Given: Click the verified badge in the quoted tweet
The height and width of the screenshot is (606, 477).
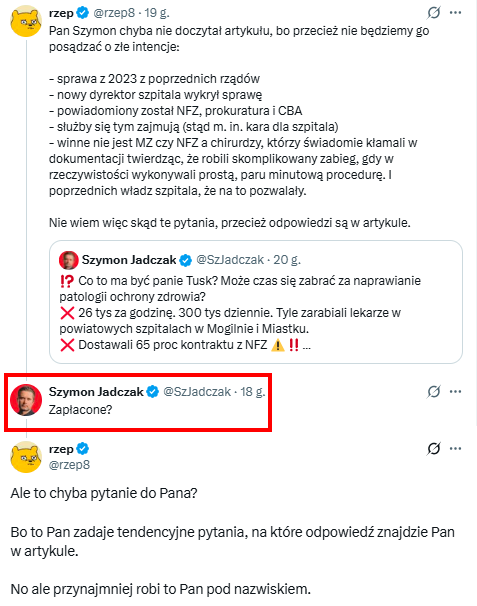Looking at the screenshot, I should [186, 260].
